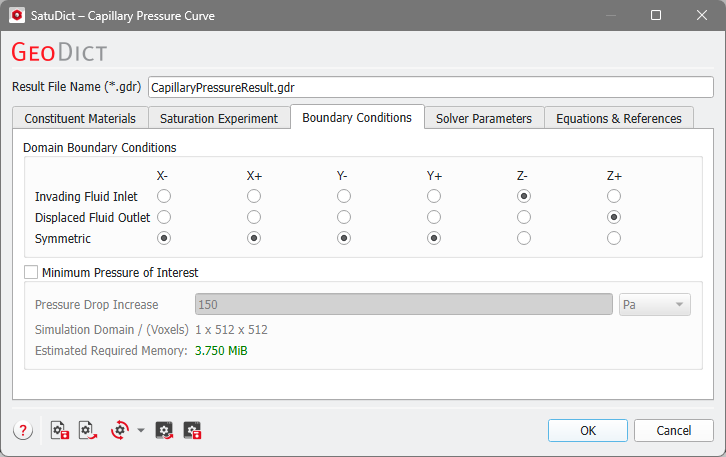
Task: Click the reset parameters gear icon
Action: [120, 431]
